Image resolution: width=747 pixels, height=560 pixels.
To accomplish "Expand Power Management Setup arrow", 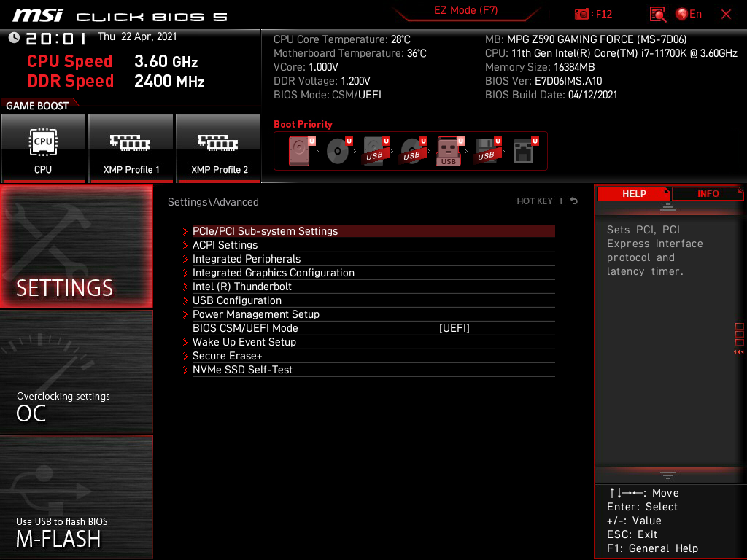I will click(x=185, y=314).
